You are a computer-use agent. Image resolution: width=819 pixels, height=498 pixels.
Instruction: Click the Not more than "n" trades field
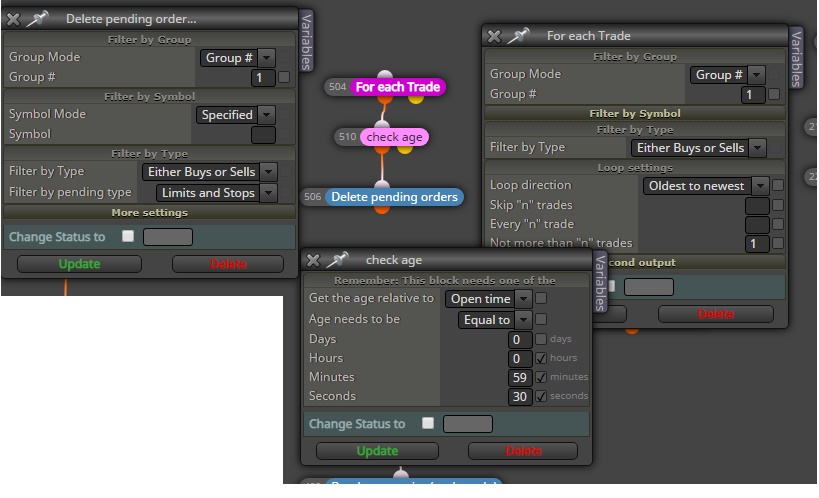757,244
